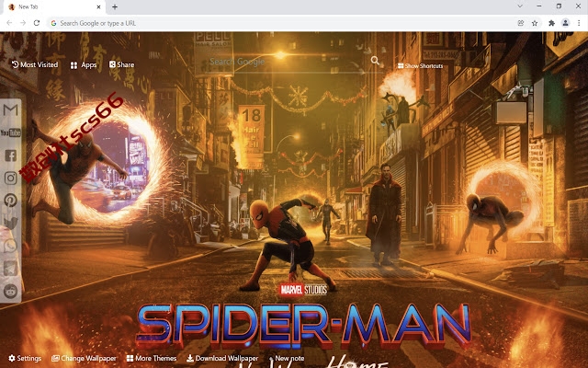Click More Themes

click(x=152, y=358)
